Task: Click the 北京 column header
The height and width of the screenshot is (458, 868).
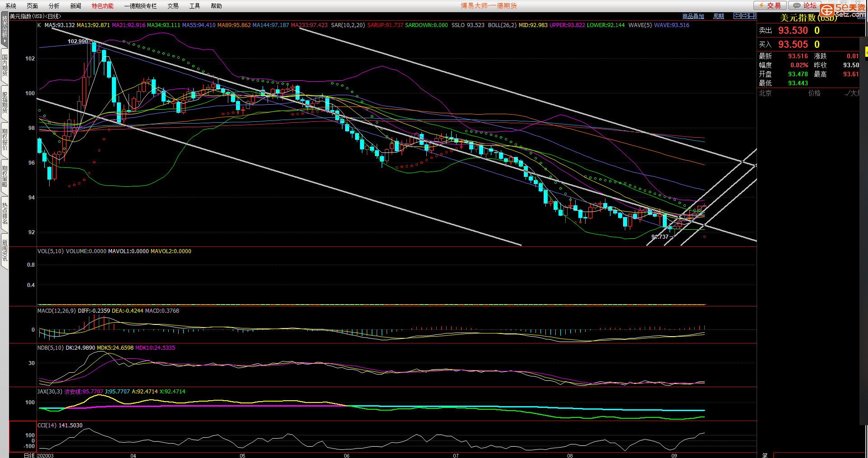Action: (765, 93)
